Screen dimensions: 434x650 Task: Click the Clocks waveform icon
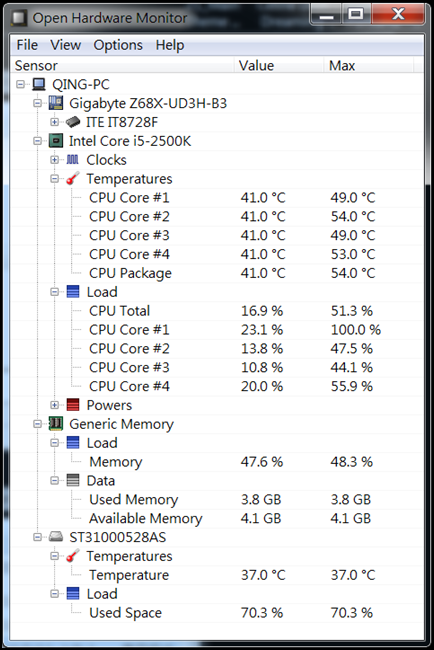coord(73,160)
